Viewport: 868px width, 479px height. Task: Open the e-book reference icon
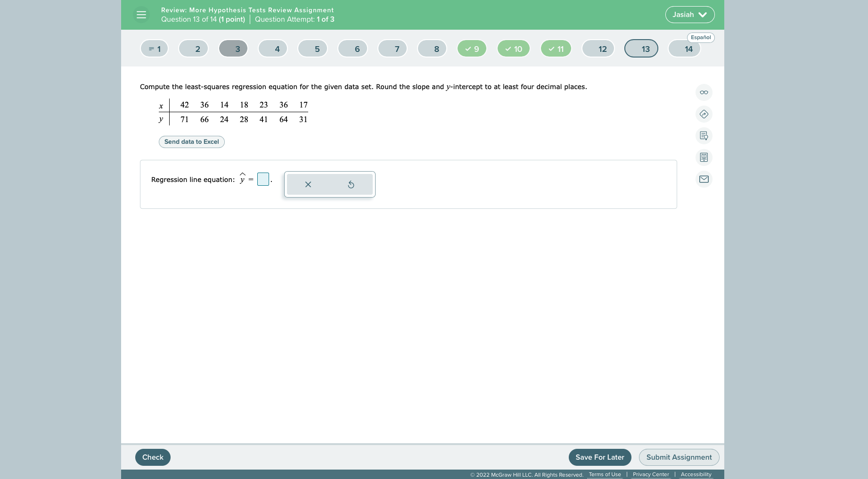pyautogui.click(x=704, y=157)
